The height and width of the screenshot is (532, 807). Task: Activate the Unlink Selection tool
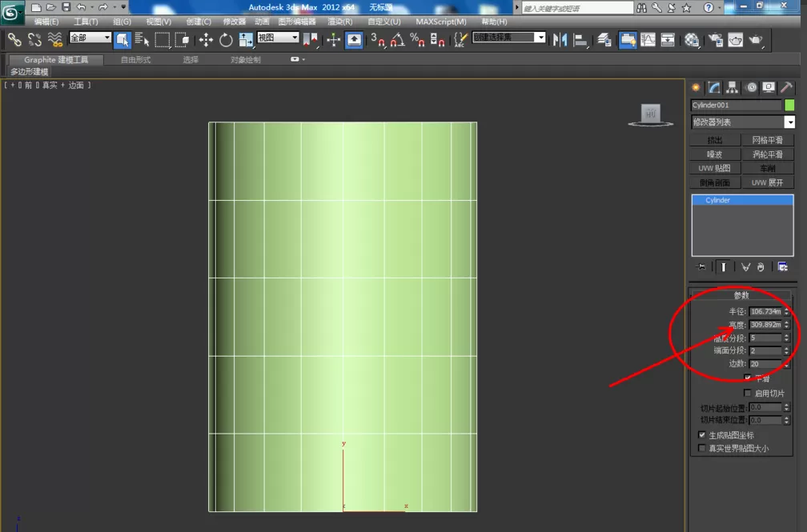pos(34,40)
